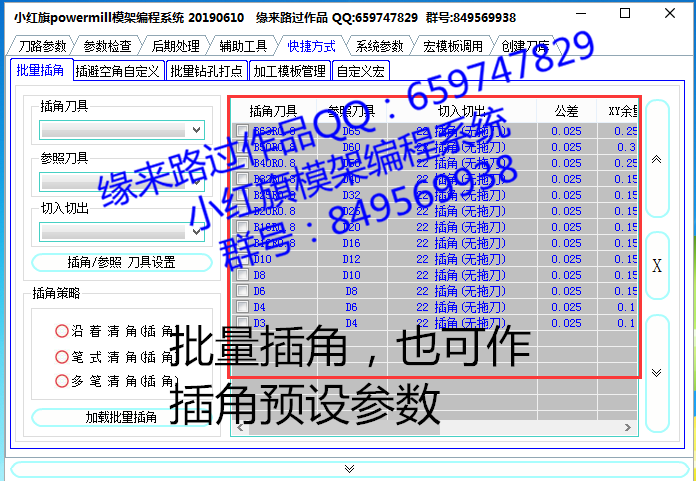
Task: Move selected row down with double-chevron button
Action: (x=657, y=373)
